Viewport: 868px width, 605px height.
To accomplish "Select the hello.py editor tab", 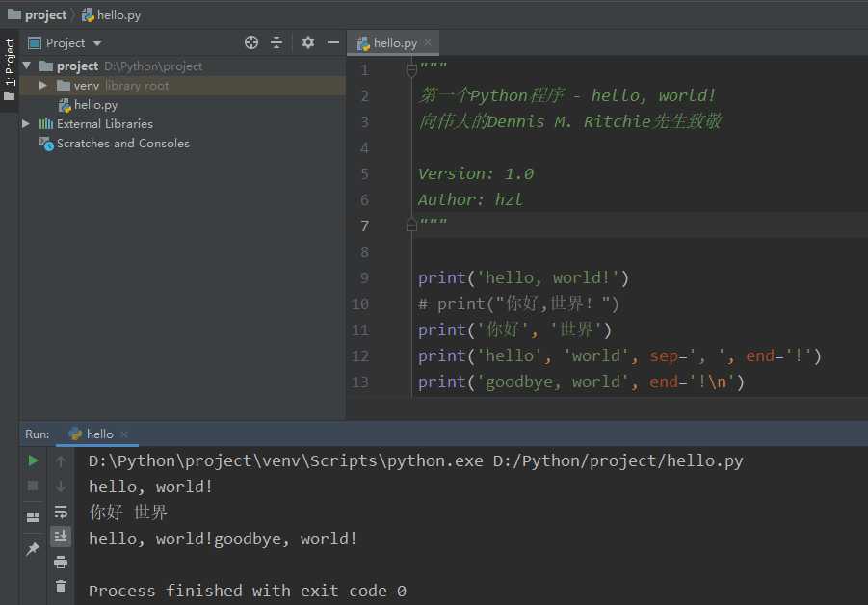I will [x=394, y=42].
